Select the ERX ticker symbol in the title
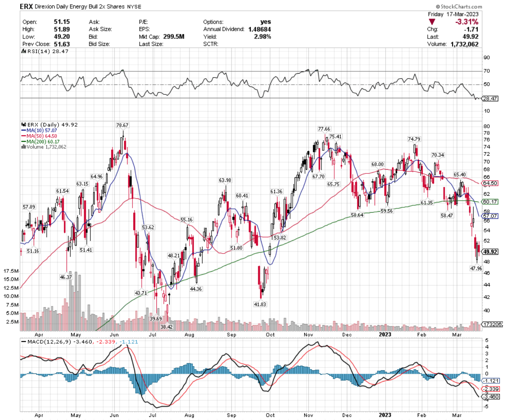The width and height of the screenshot is (506, 420). coord(26,7)
